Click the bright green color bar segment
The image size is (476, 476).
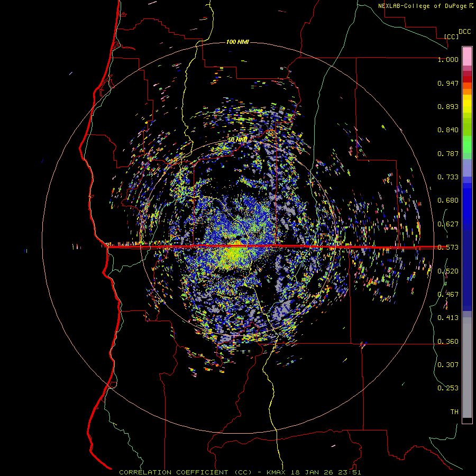click(467, 144)
